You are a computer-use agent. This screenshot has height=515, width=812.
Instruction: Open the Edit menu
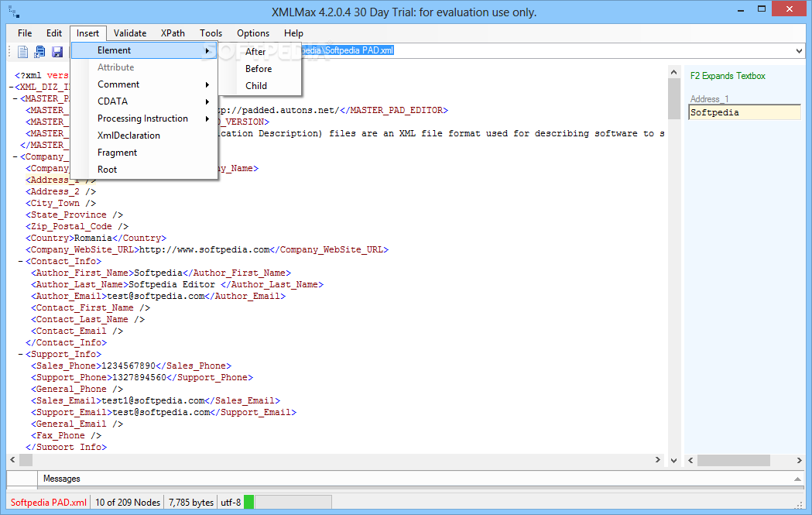pos(54,33)
